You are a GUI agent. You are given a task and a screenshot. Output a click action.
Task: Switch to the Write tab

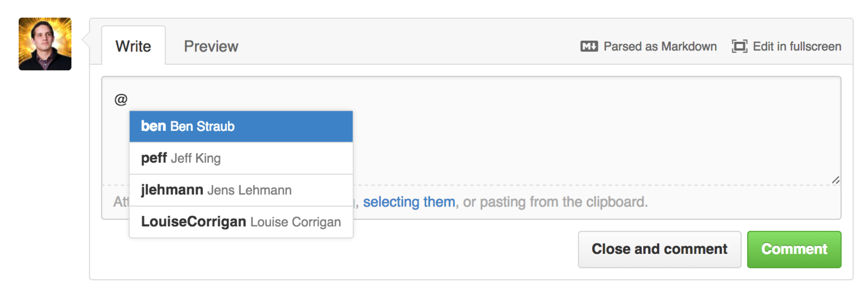[x=133, y=46]
